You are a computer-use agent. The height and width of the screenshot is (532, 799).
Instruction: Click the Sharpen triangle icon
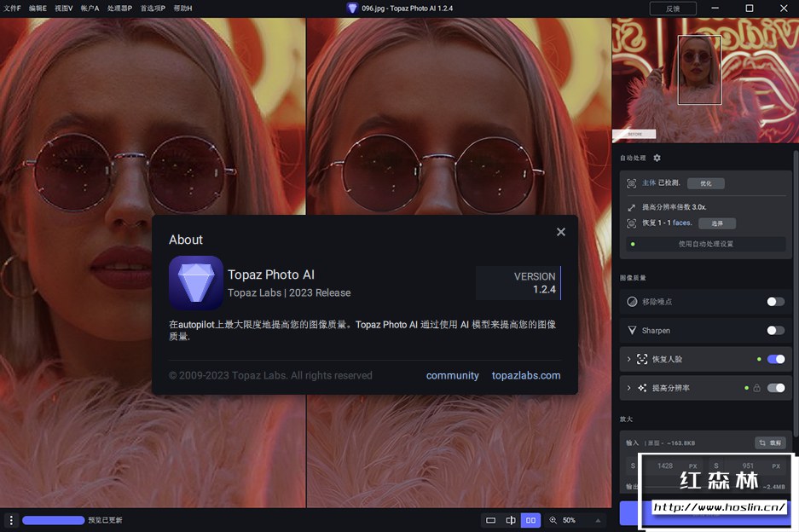click(632, 330)
